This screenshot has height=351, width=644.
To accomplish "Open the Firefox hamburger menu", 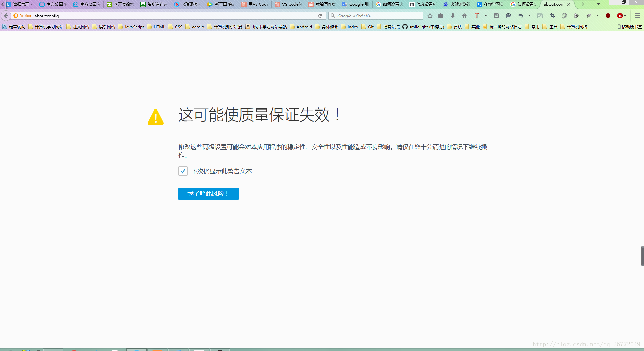I will click(x=638, y=16).
